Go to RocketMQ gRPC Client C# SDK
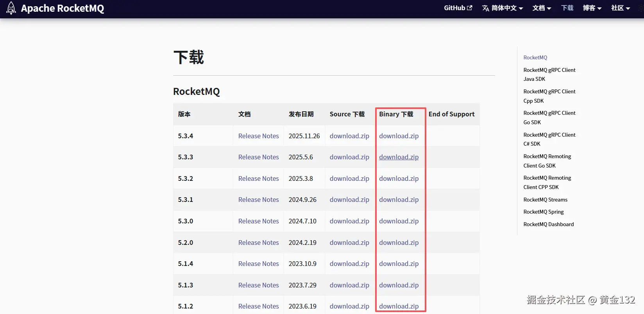 tap(549, 139)
